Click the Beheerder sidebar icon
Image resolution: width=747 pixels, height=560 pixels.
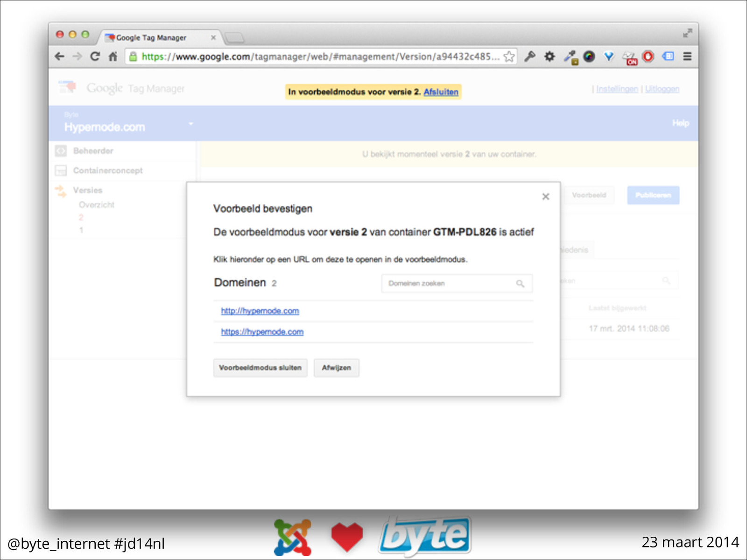coord(61,151)
